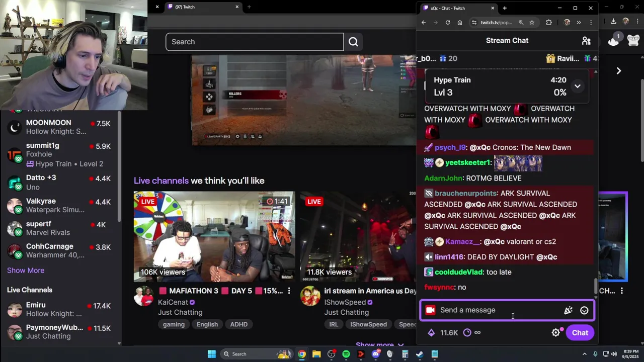Screen dimensions: 644x362
Task: Play the featured Dead by Daylight video preview
Action: coord(304,100)
